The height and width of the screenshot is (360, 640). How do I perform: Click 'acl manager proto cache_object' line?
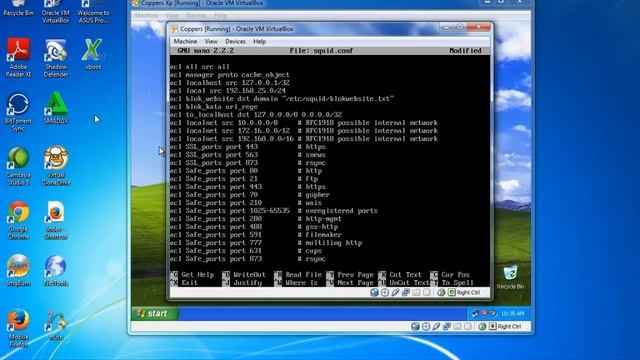[229, 75]
